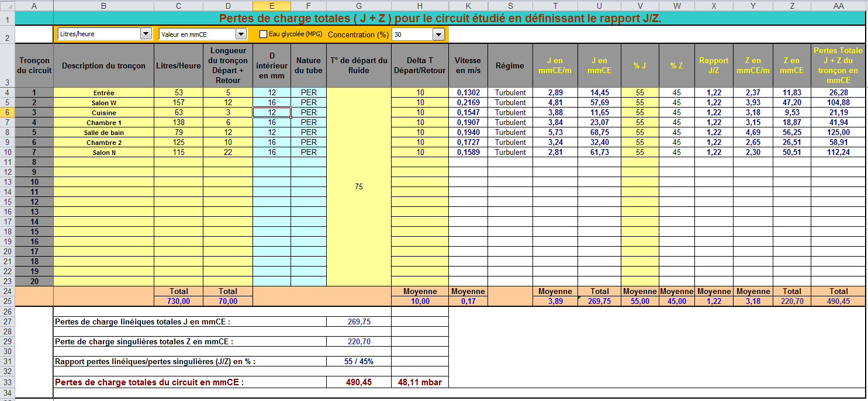This screenshot has height=401, width=868.
Task: Click the 48,11 mbar result cell
Action: [419, 382]
